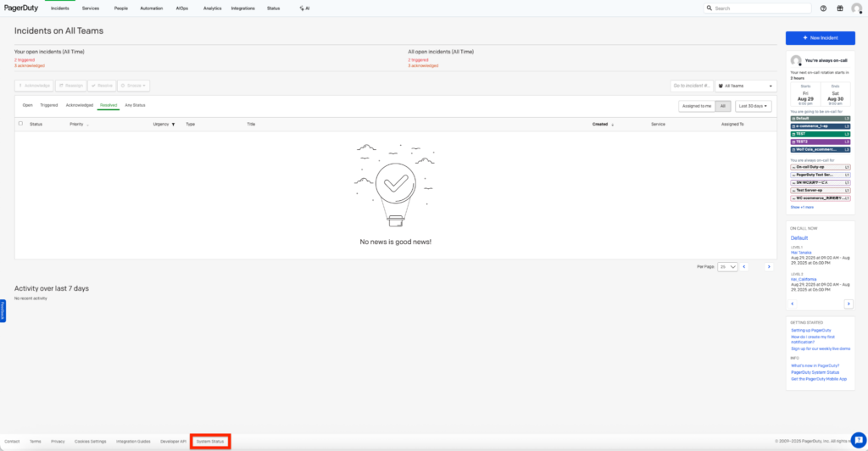Click the gift box icon in header
Viewport: 868px width, 451px height.
pyautogui.click(x=839, y=8)
